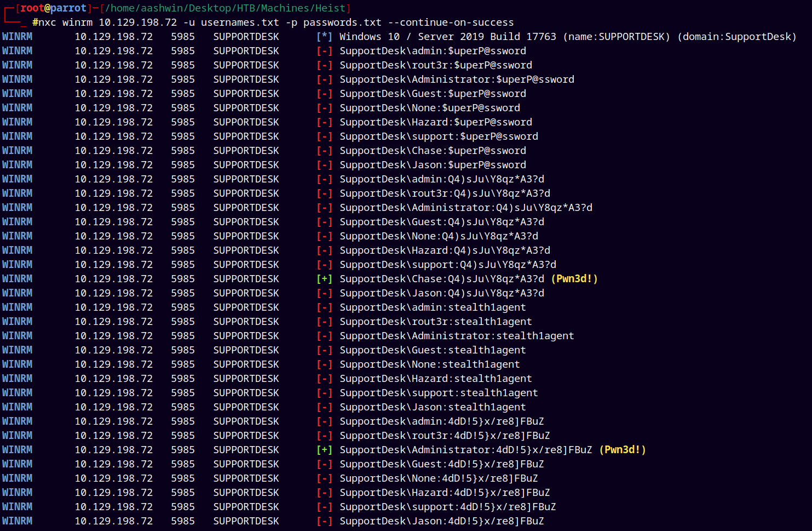The height and width of the screenshot is (531, 812).
Task: Click SupportDesk\Guest:Q4)sJu\Y8qz*A3?d entry
Action: (442, 222)
